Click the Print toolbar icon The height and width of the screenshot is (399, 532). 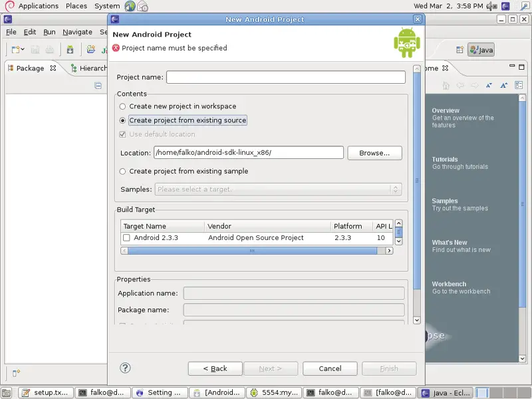pos(50,50)
